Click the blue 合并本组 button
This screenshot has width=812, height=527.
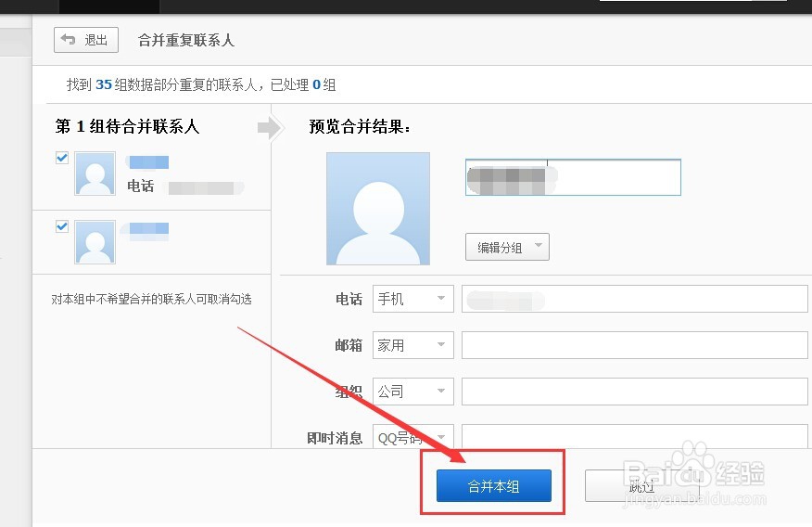(493, 485)
